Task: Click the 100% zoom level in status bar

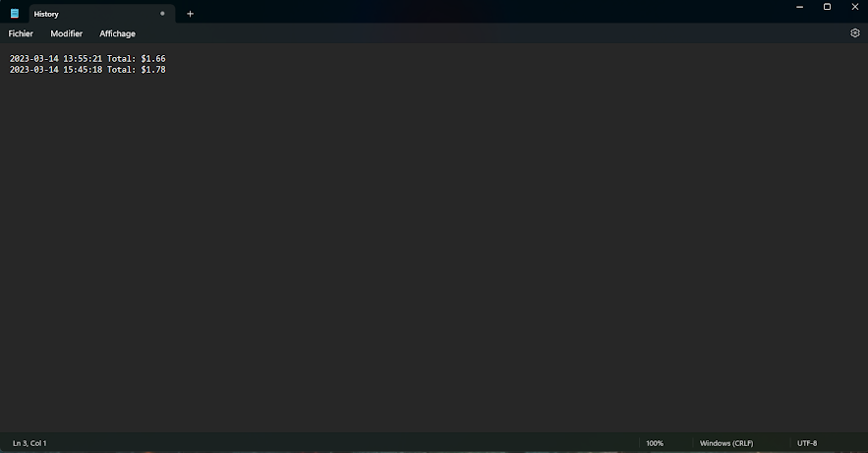Action: tap(655, 443)
